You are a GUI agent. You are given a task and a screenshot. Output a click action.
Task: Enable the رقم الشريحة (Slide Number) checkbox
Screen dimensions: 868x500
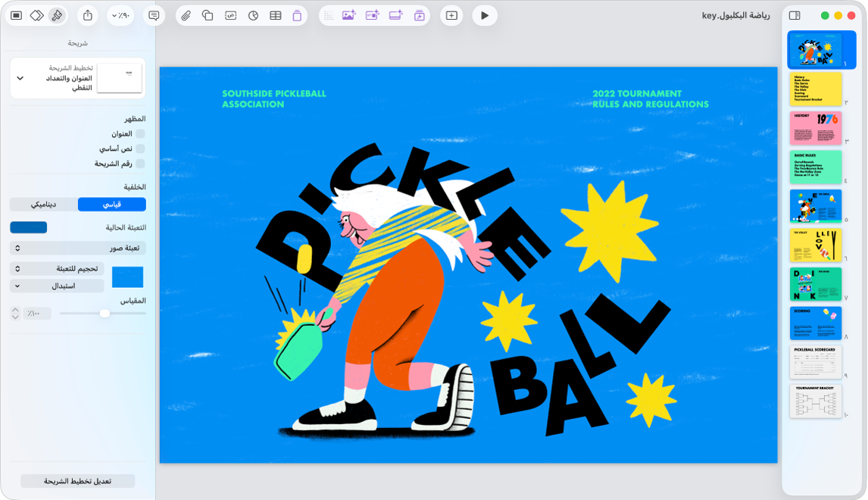click(140, 164)
